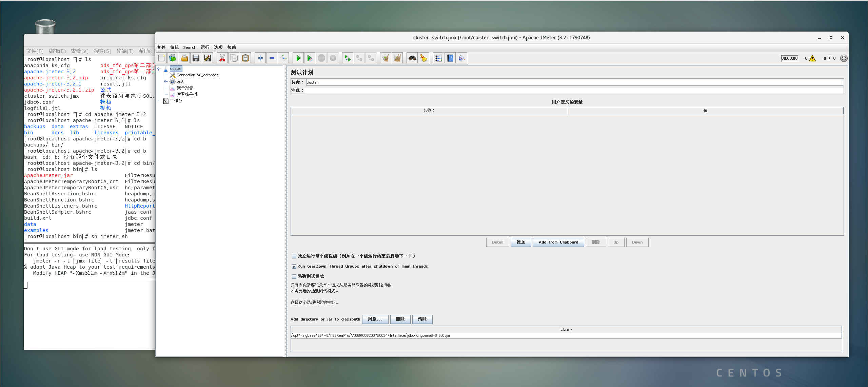Image resolution: width=868 pixels, height=387 pixels.
Task: Uncheck Run tearDown Thread Groups option
Action: point(294,267)
